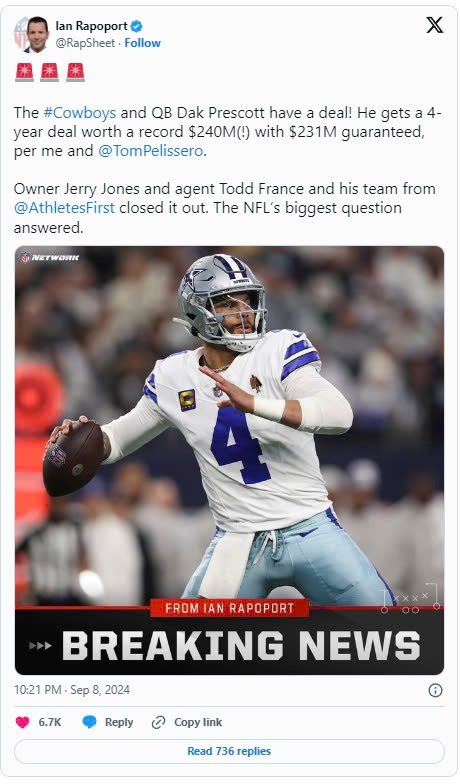The height and width of the screenshot is (784, 460).
Task: Follow the @RapSheet account
Action: pos(142,43)
